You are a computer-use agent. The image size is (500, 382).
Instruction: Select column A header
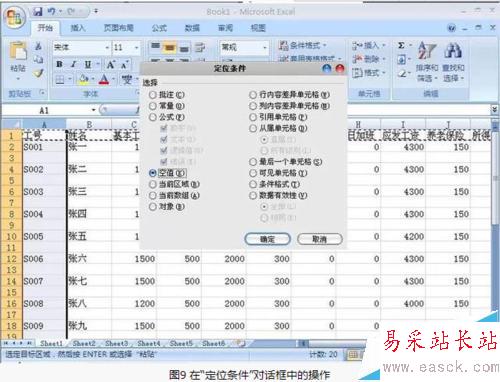[44, 125]
